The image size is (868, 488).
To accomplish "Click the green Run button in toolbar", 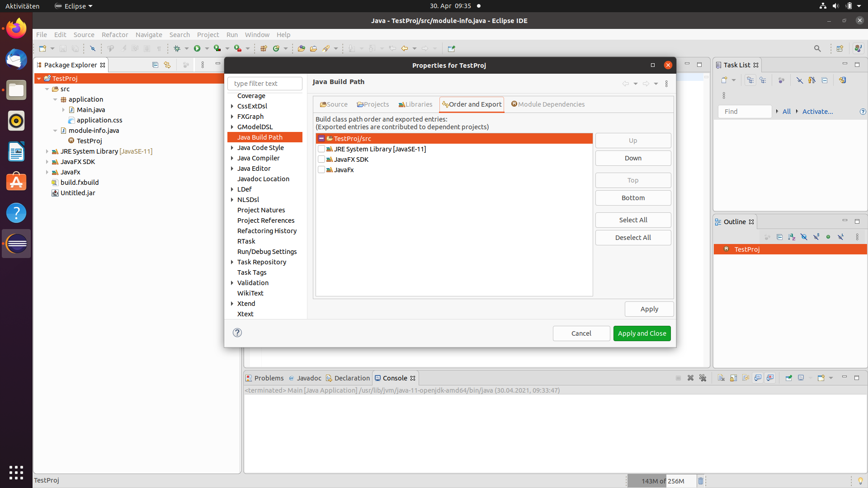I will click(197, 48).
